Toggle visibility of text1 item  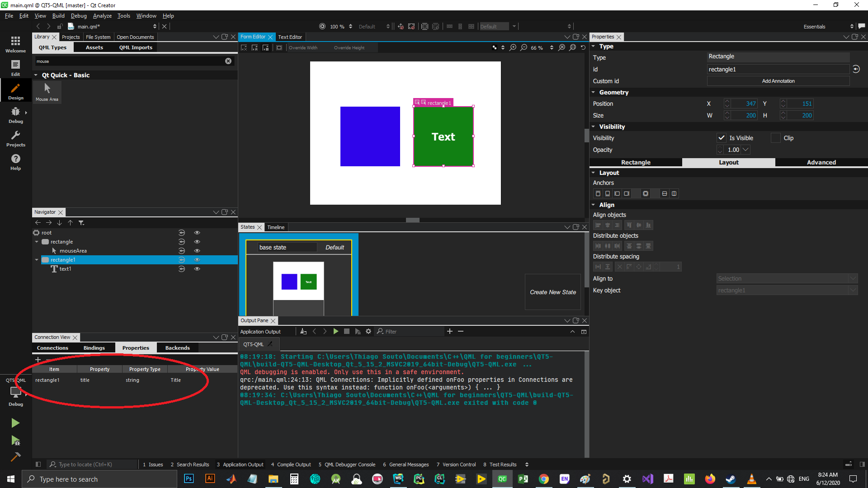pyautogui.click(x=197, y=269)
